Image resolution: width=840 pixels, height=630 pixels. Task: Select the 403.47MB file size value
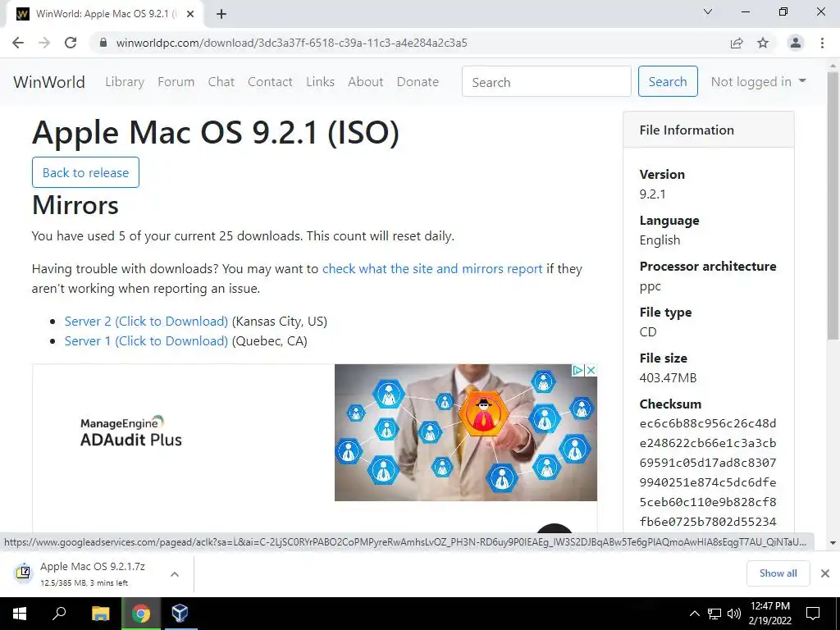click(668, 378)
